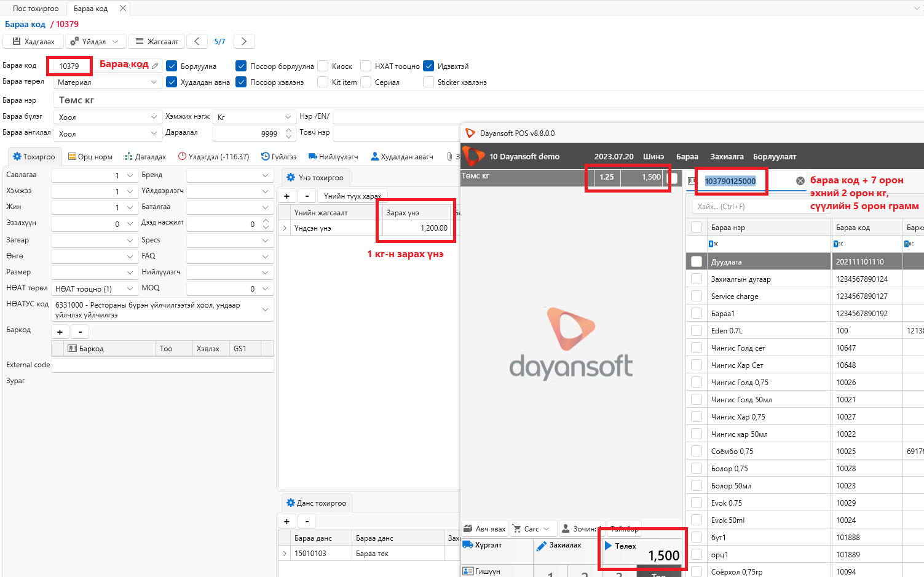Open the Бараа ангилал dropdown

(x=108, y=133)
